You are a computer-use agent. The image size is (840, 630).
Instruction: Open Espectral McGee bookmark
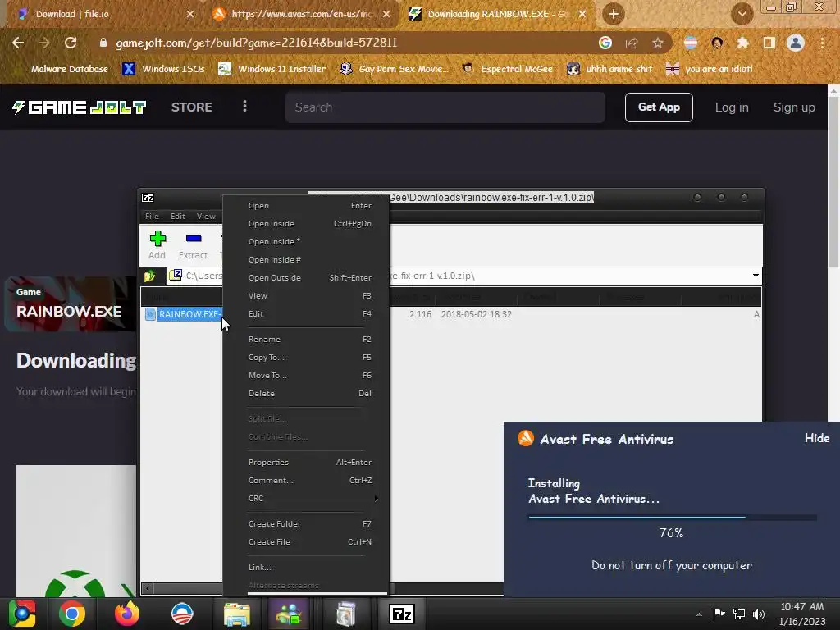508,69
